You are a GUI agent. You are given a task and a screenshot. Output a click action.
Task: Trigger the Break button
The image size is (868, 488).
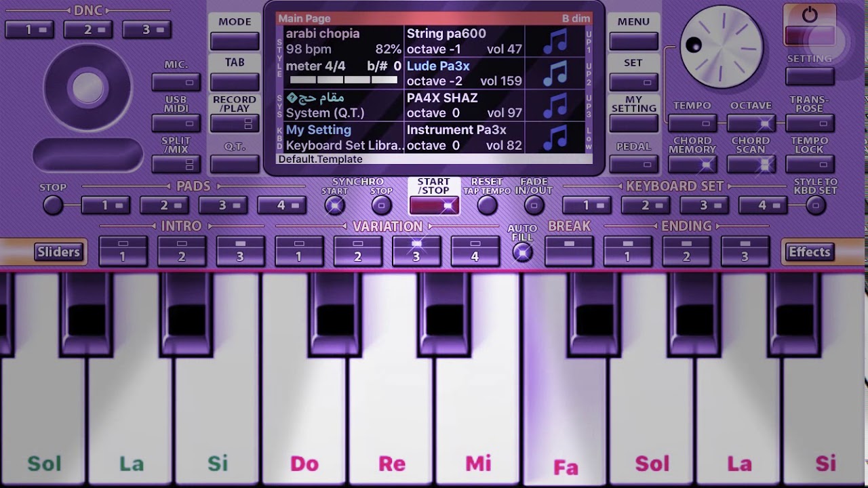click(569, 251)
